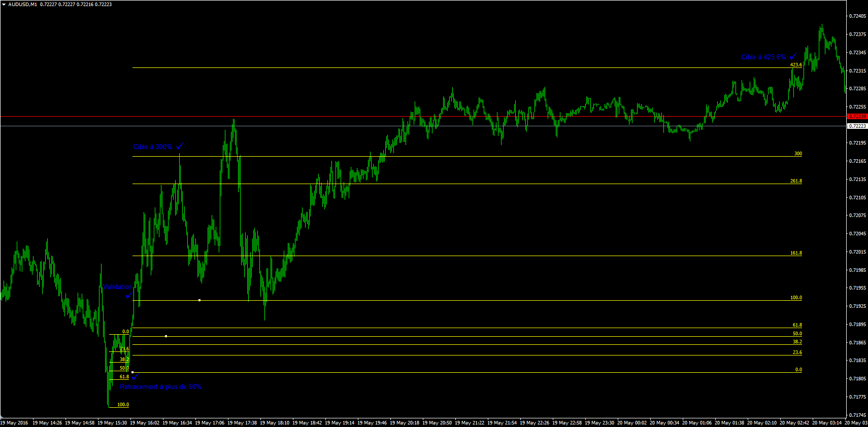Click the 261.8 Fibonacci level label
Viewport: 868px width, 427px height.
(796, 181)
